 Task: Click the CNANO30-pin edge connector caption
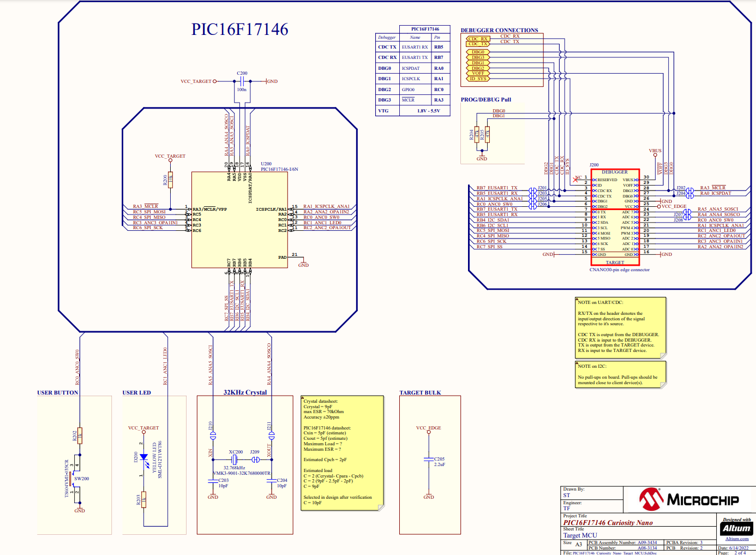pyautogui.click(x=620, y=270)
